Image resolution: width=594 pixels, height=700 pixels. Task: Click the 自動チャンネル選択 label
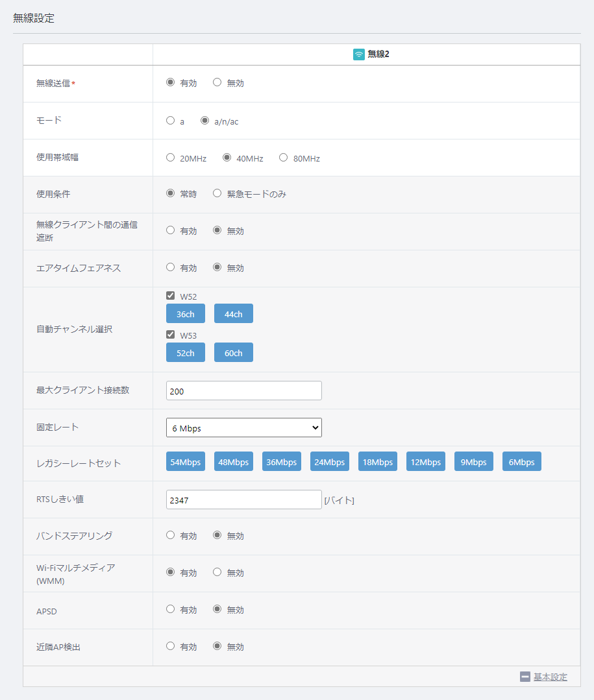74,329
